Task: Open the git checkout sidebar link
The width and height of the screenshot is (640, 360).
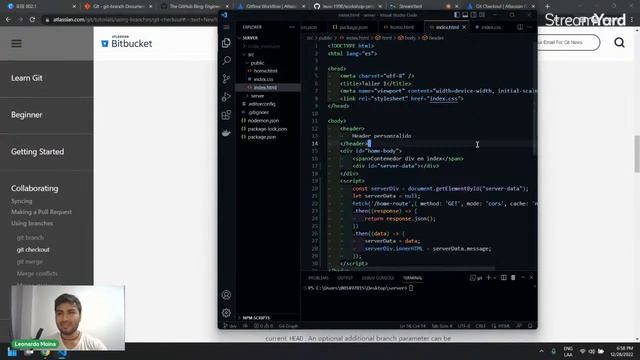Action: click(x=33, y=249)
